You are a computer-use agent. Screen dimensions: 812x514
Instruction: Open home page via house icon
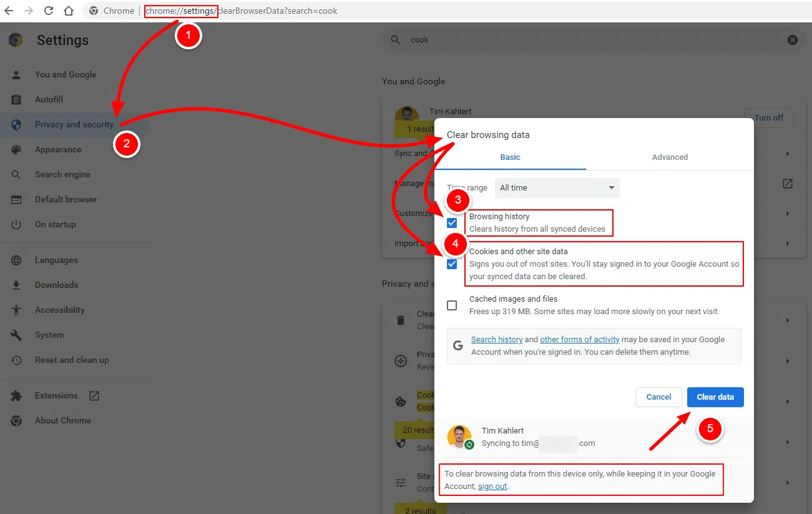tap(69, 11)
